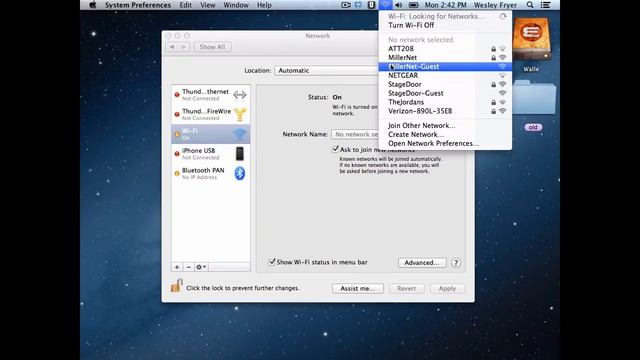Join the Verizon-890L-35E8 network
Image resolution: width=640 pixels, height=360 pixels.
coord(445,111)
